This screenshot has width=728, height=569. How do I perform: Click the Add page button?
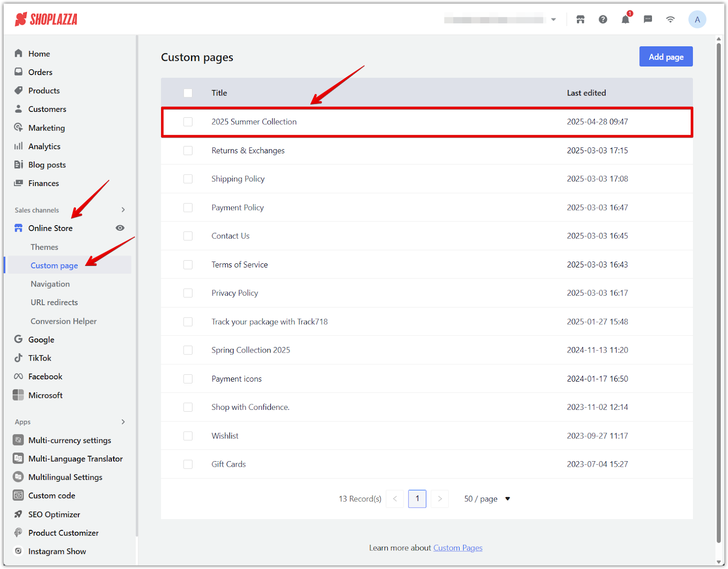tap(666, 57)
